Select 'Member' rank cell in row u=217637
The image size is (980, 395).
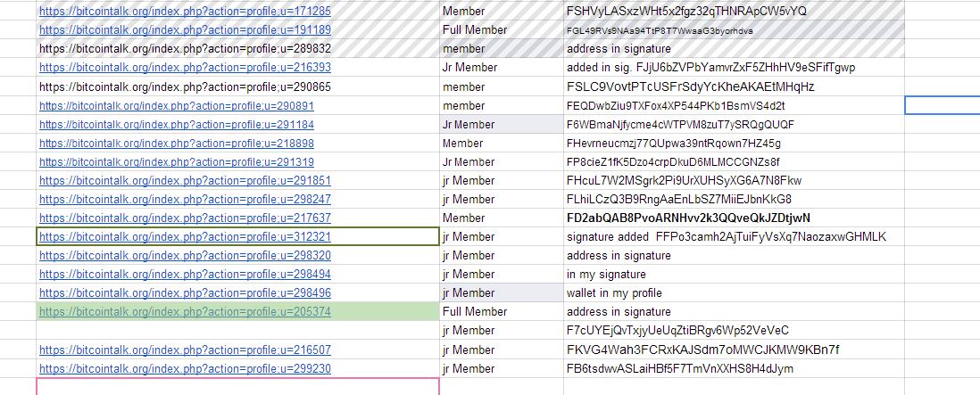[x=502, y=218]
